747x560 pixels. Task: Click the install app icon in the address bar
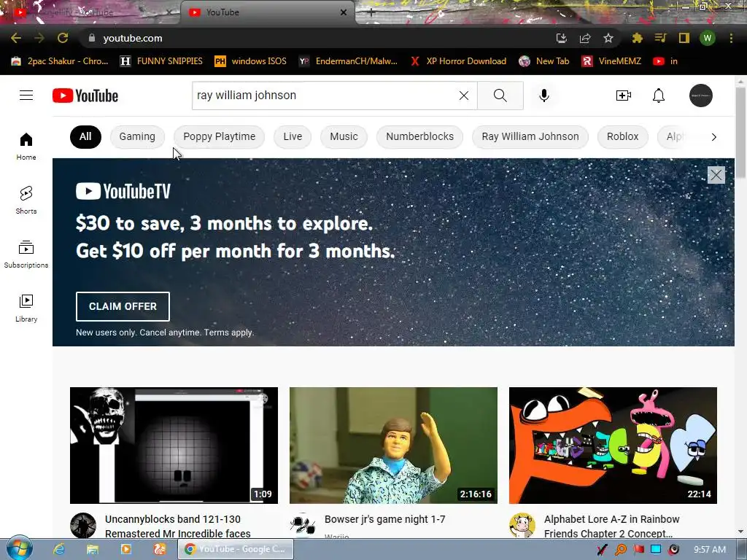tap(562, 38)
